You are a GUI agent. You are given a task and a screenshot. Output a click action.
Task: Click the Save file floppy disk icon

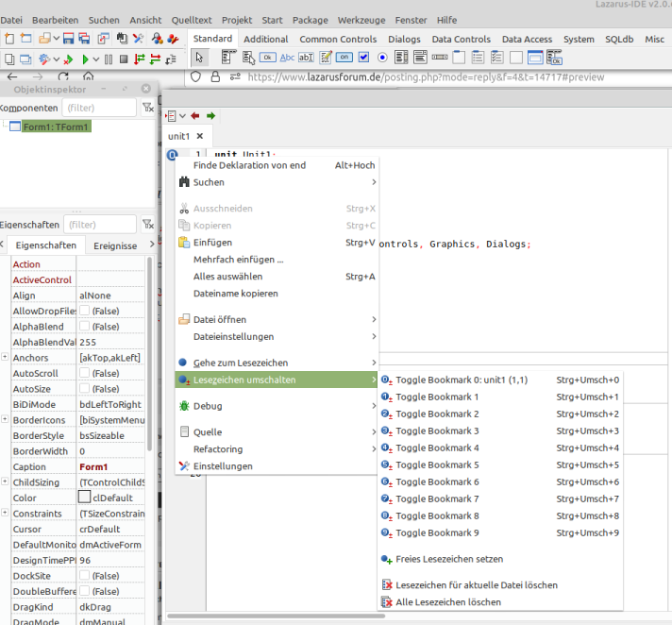coord(69,39)
